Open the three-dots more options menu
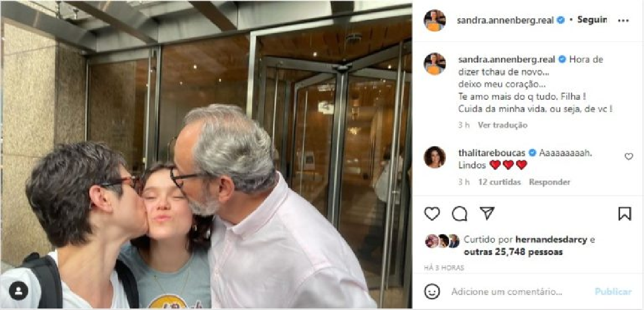The width and height of the screenshot is (644, 310). 623,20
